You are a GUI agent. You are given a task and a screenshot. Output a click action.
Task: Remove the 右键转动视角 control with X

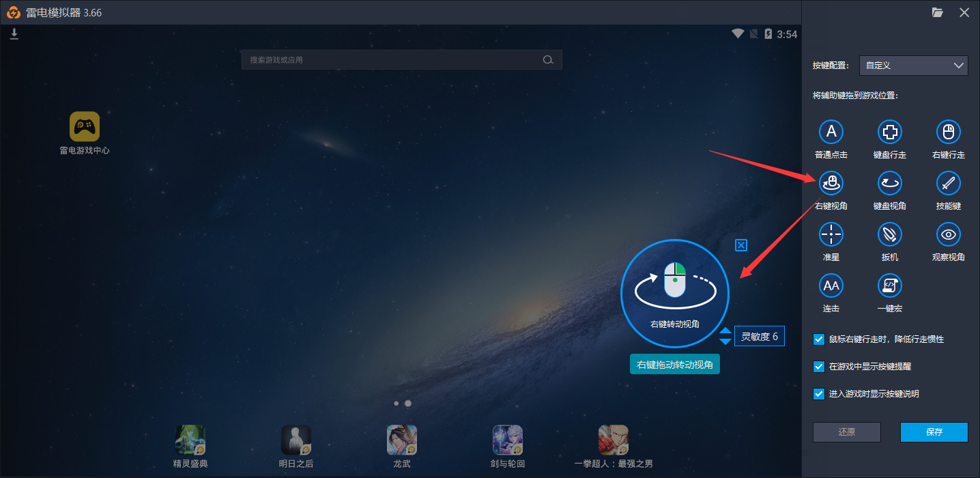[x=741, y=245]
